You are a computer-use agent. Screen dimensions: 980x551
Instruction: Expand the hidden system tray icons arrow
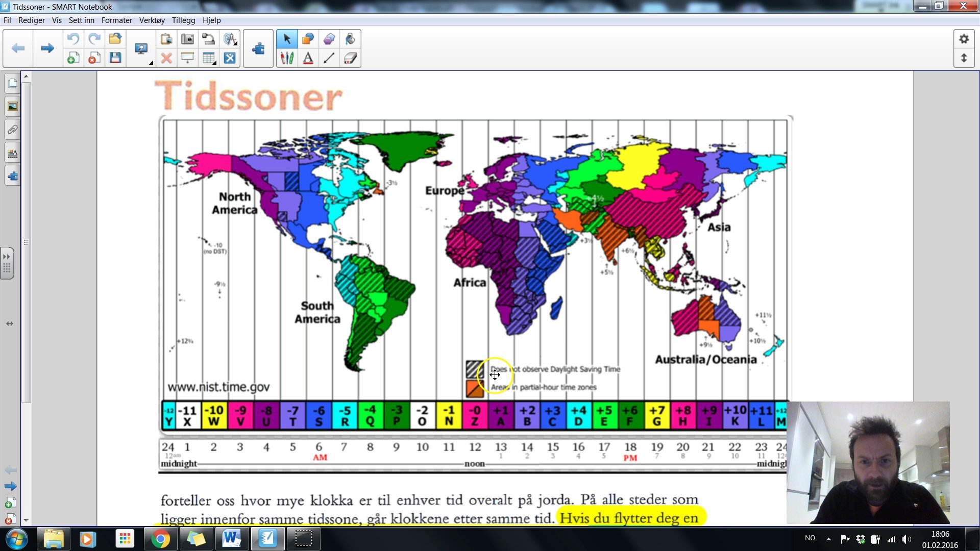coord(828,538)
